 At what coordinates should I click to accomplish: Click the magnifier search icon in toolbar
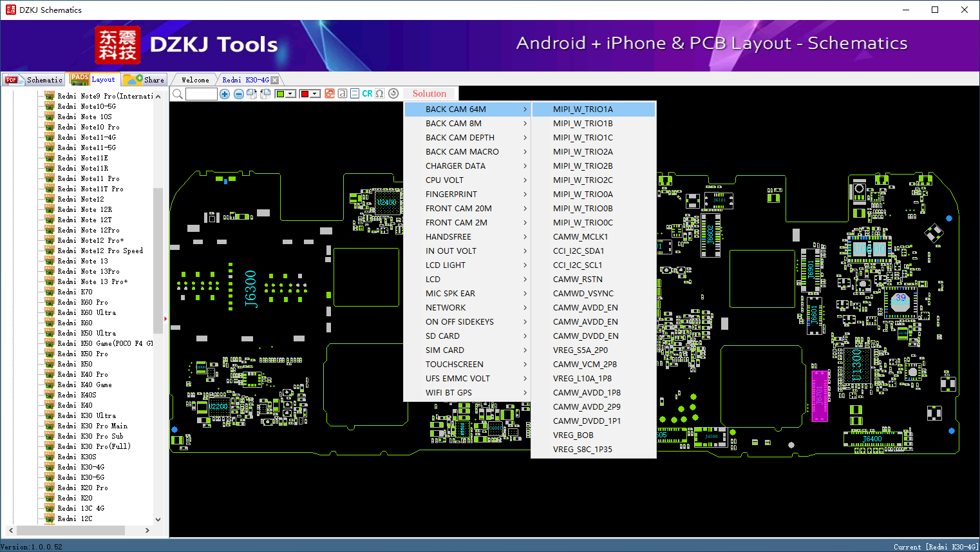click(x=178, y=94)
